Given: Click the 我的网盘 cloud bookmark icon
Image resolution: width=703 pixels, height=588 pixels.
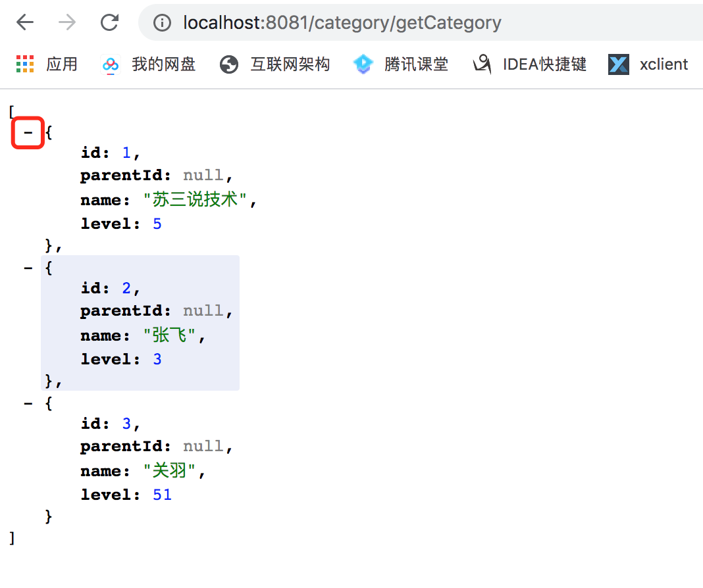Looking at the screenshot, I should [x=111, y=64].
